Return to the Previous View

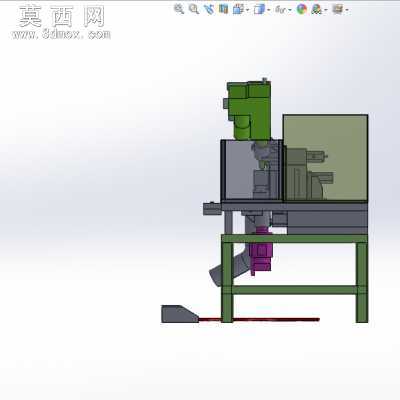209,9
